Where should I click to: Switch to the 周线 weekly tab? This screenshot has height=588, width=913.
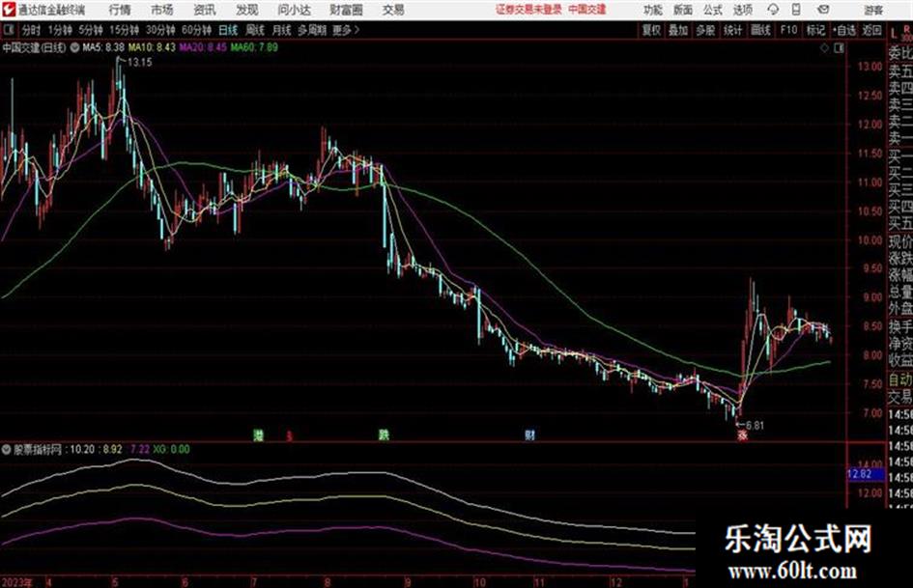coord(255,30)
